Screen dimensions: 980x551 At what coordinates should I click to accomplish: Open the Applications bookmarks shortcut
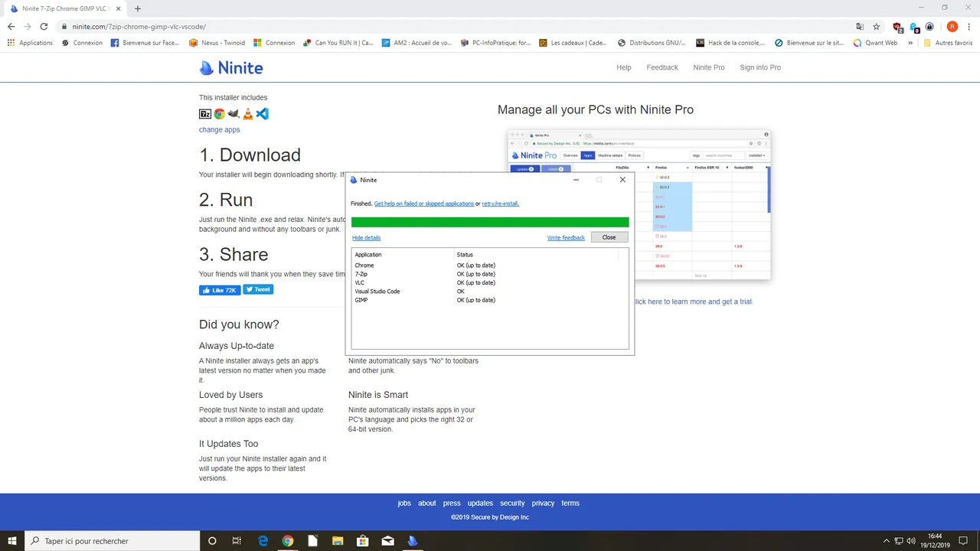click(30, 43)
